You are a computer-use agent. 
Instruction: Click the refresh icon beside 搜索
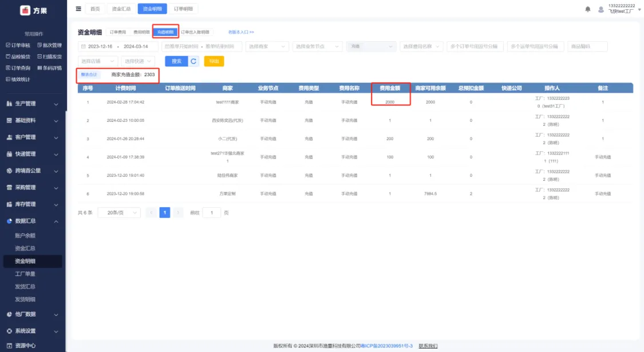point(193,61)
